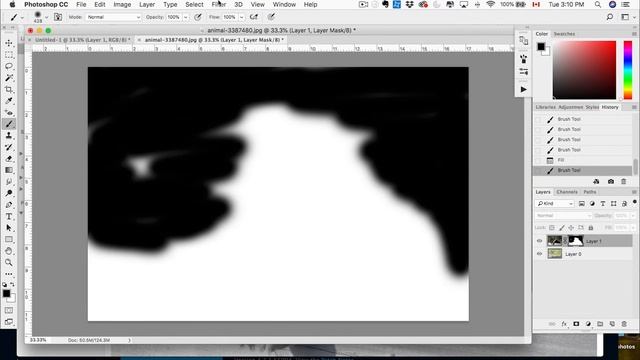Toggle layer mask link on Layer 1
Screen dimensions: 640x360
tap(565, 241)
